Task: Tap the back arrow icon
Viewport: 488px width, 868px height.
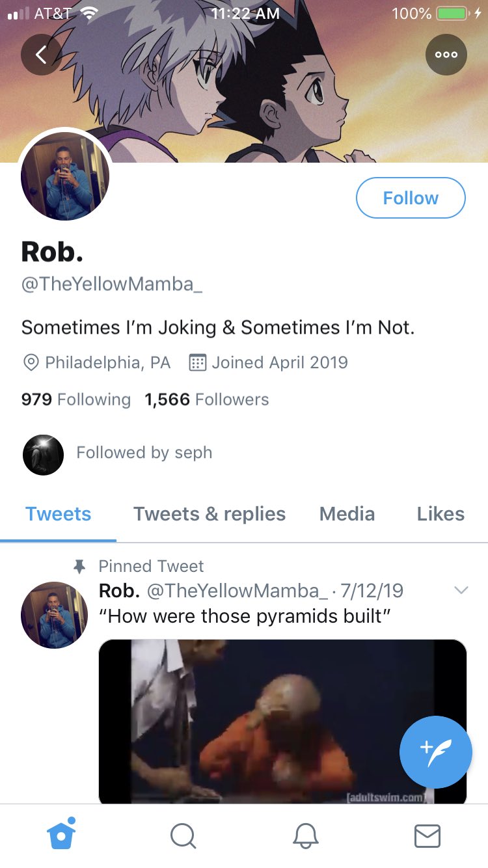Action: pyautogui.click(x=41, y=55)
